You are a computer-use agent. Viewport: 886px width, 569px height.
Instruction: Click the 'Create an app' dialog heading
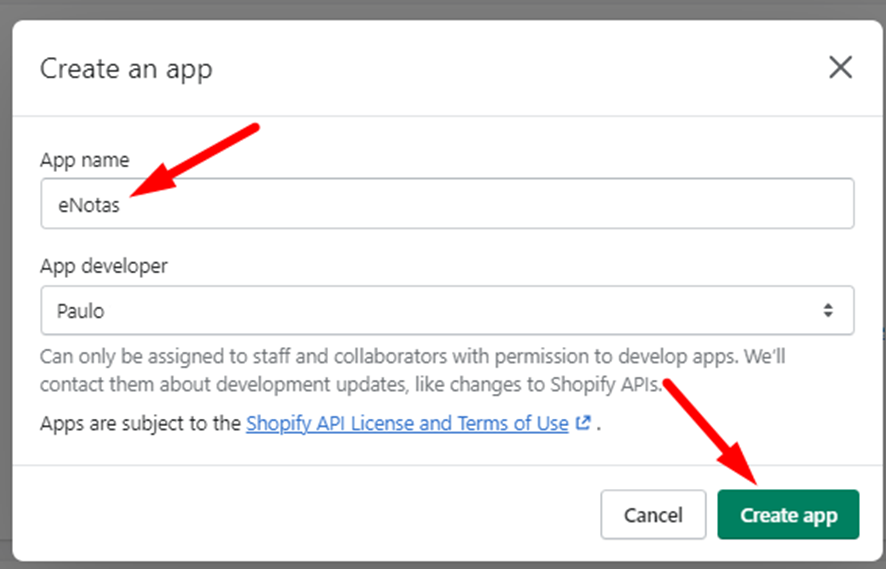click(x=126, y=70)
